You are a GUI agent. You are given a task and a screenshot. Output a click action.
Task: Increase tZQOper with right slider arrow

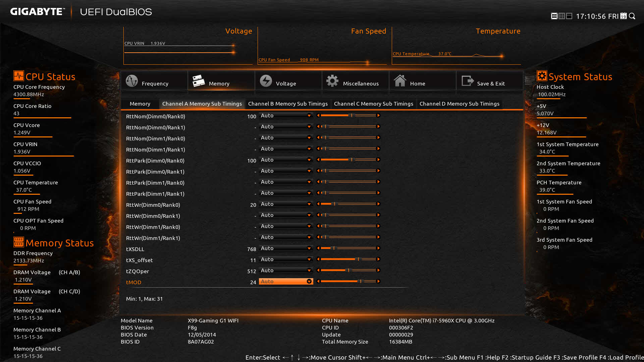(x=378, y=270)
